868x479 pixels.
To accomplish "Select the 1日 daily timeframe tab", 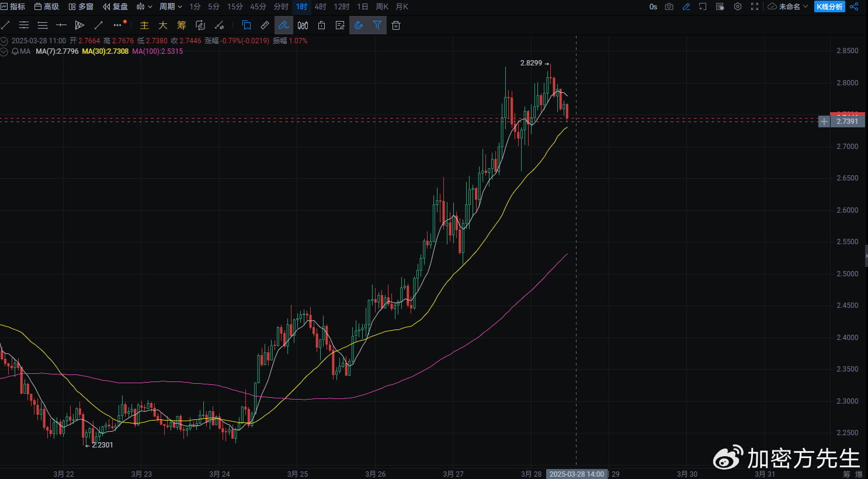I will pyautogui.click(x=362, y=6).
